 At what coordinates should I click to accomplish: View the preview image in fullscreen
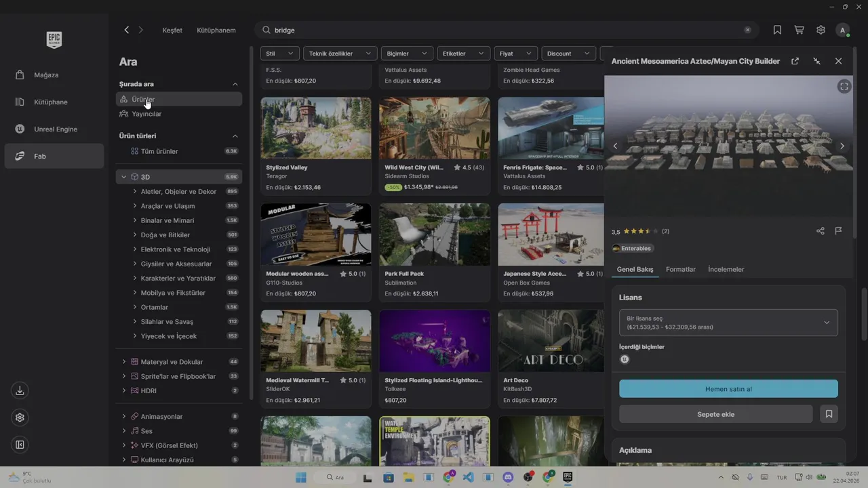(x=844, y=86)
